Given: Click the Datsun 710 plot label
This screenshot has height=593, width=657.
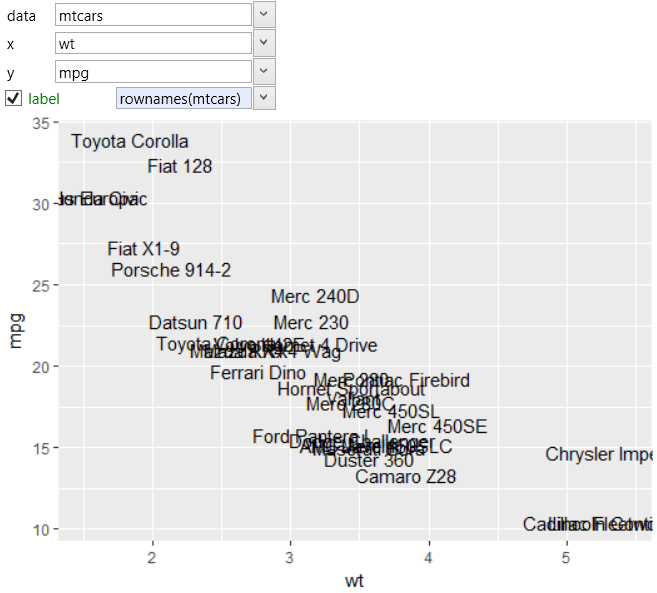Looking at the screenshot, I should tap(196, 323).
